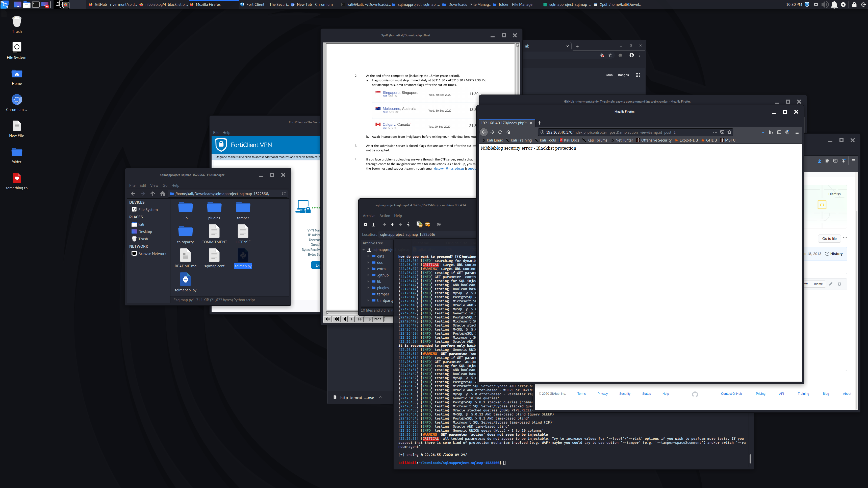Go to parent folder in File Manager
The image size is (868, 488).
pyautogui.click(x=153, y=194)
